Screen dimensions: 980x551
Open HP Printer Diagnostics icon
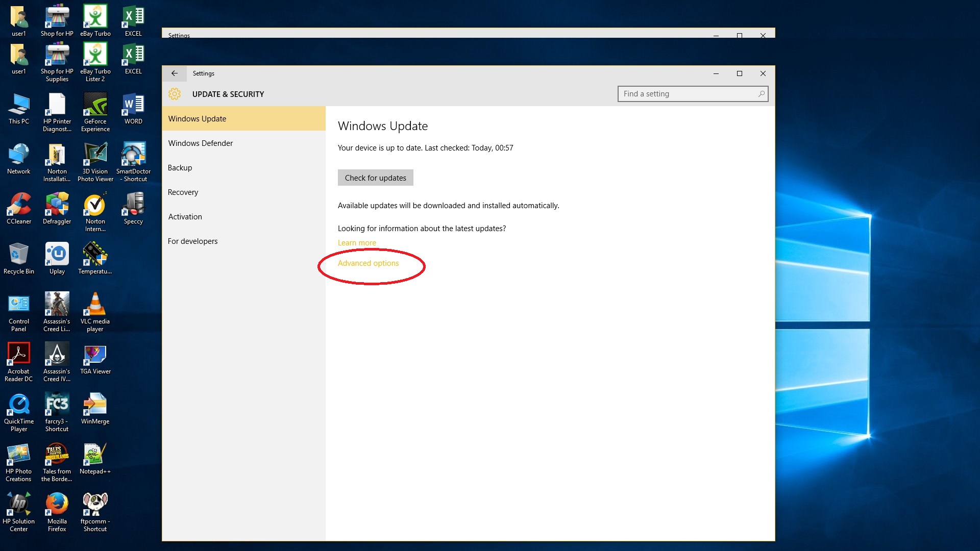(x=57, y=112)
